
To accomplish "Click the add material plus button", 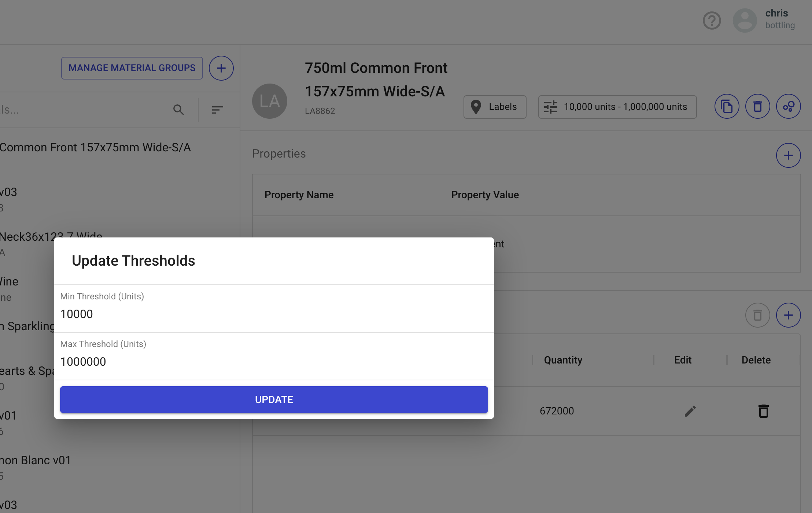I will (x=221, y=68).
